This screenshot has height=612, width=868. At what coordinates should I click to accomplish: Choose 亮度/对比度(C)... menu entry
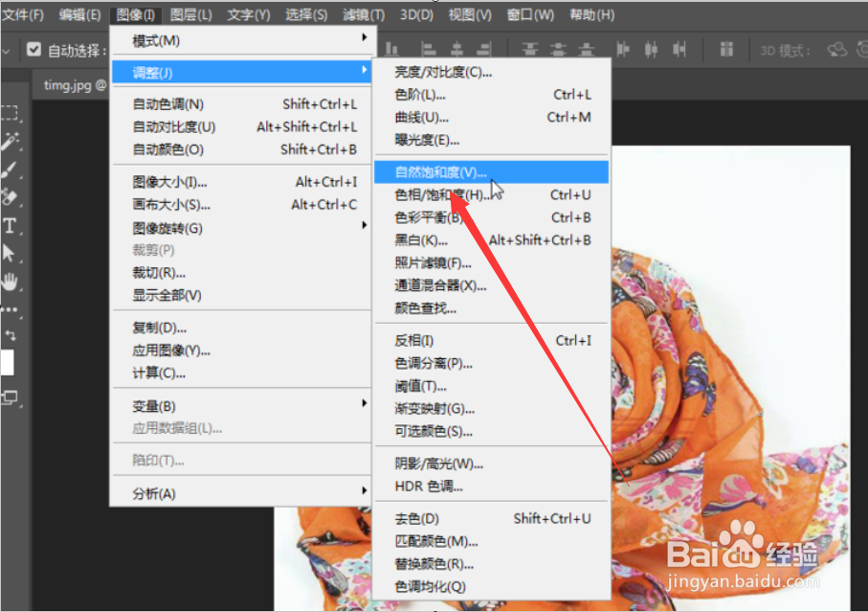click(x=491, y=72)
